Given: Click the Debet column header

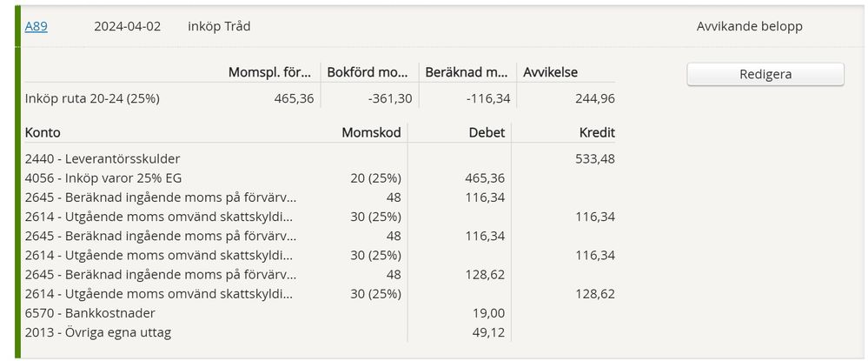Looking at the screenshot, I should (x=486, y=132).
